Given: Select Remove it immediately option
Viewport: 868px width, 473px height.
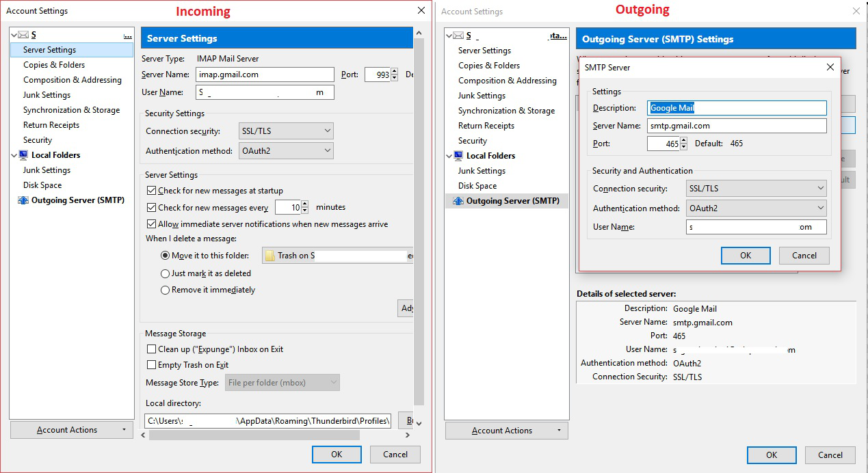Looking at the screenshot, I should click(x=165, y=290).
